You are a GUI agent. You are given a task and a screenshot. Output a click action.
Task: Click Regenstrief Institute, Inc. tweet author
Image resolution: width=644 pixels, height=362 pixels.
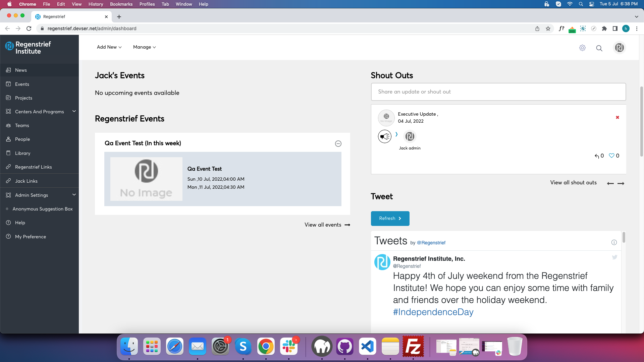click(x=429, y=259)
